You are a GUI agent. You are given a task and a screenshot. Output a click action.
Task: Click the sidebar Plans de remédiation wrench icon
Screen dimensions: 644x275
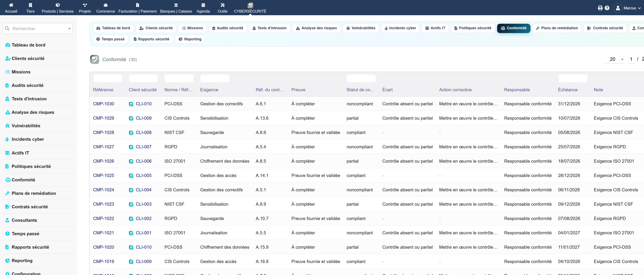click(x=8, y=193)
